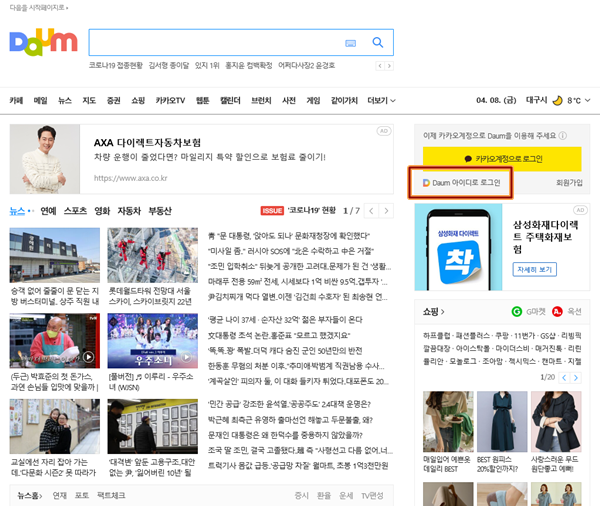Click 다음을 시작페이지로 link at top
600x506 pixels.
coord(39,8)
